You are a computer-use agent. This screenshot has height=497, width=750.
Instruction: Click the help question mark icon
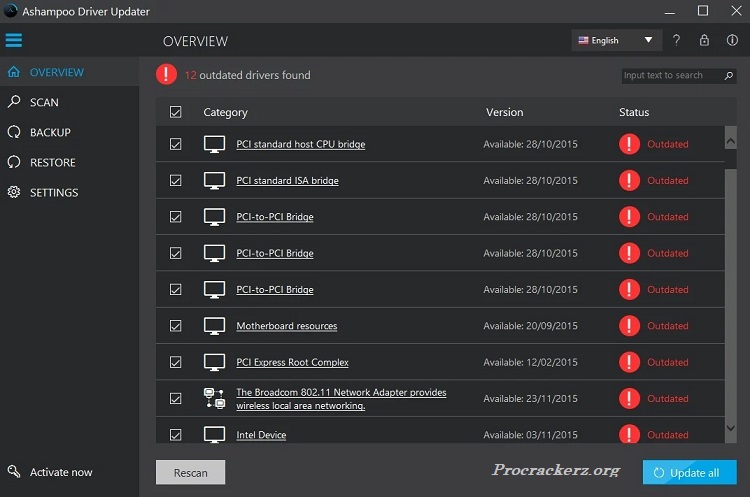click(x=677, y=41)
